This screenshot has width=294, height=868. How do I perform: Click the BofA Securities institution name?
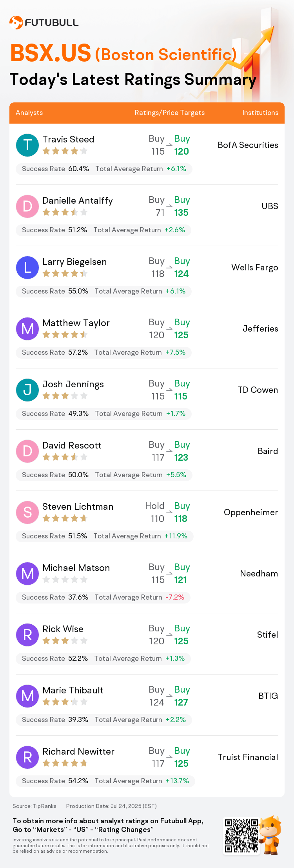point(248,145)
